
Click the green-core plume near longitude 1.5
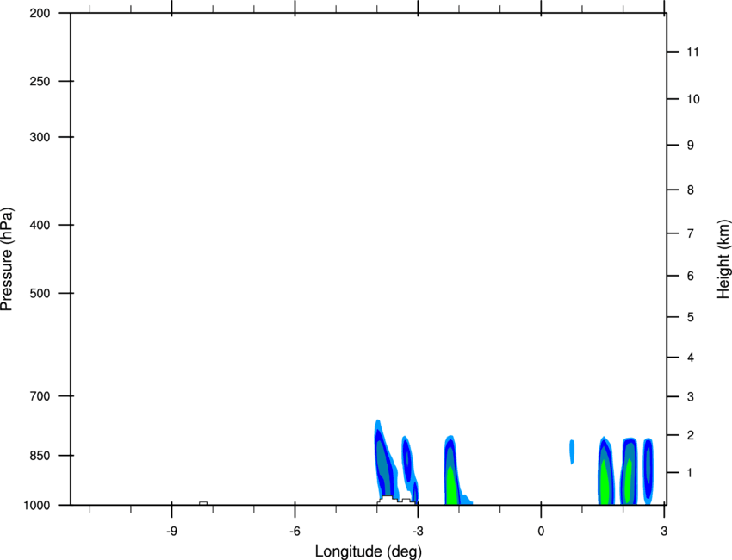(605, 472)
